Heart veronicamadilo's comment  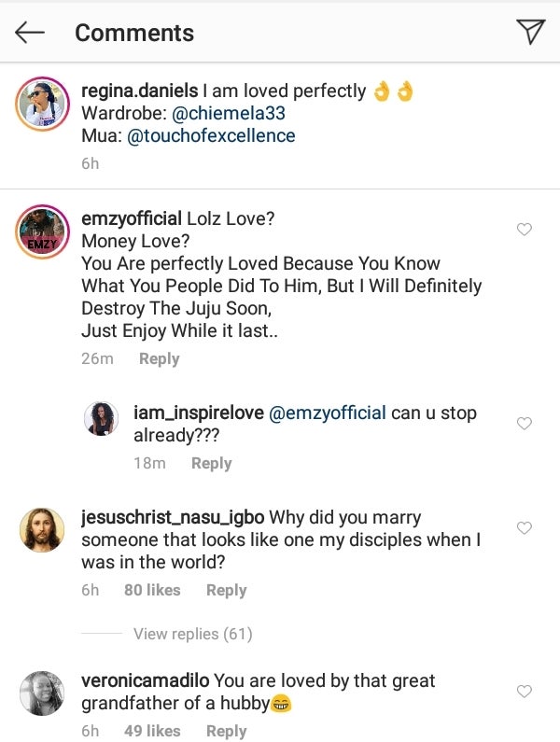point(525,692)
